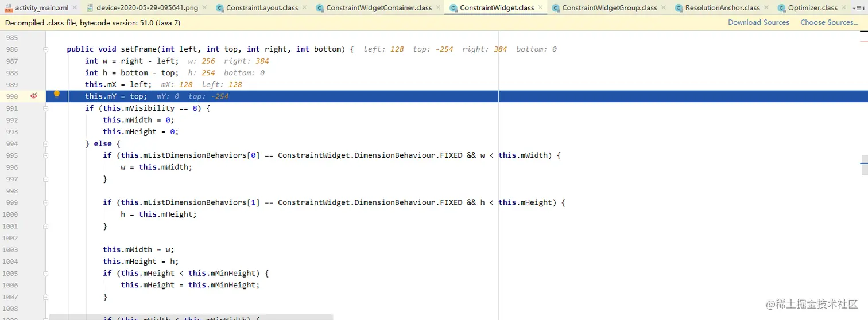The width and height of the screenshot is (868, 320).
Task: Click the blue marker on the right error stripe
Action: click(x=865, y=164)
